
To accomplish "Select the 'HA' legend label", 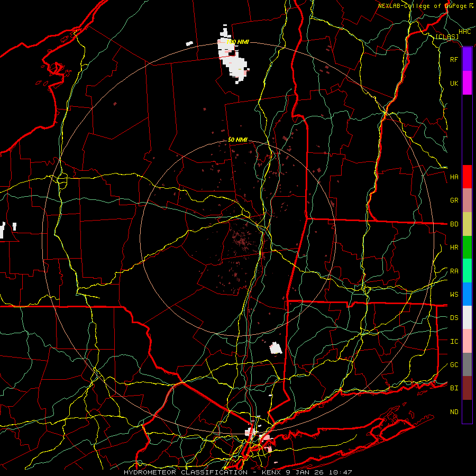I will (x=454, y=177).
